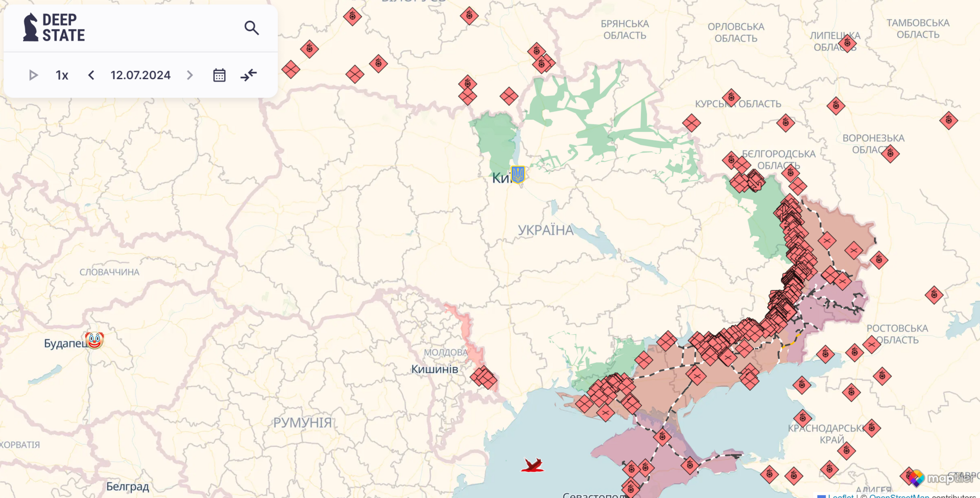Click the red diamond marker on Lipetsk oblast label
The width and height of the screenshot is (980, 498).
848,44
